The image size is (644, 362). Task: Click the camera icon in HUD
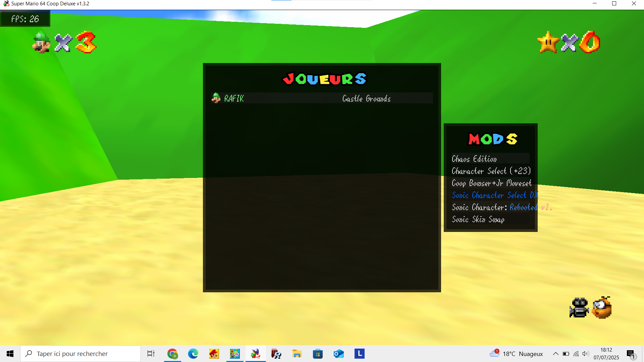pos(579,307)
